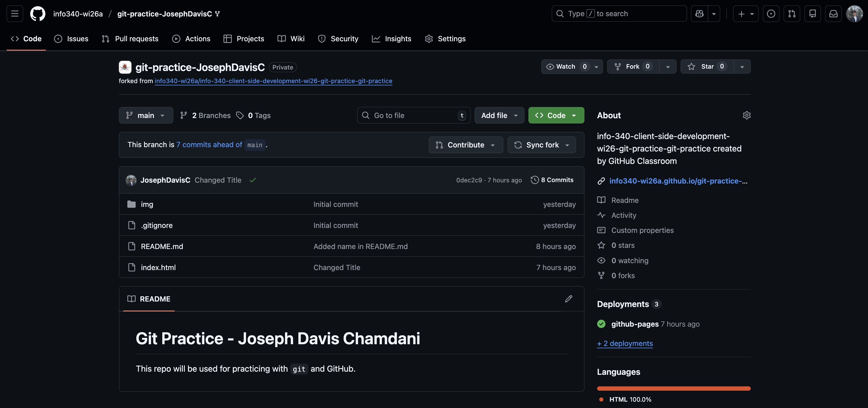This screenshot has width=868, height=408.
Task: Switch to the Actions tab
Action: point(191,38)
